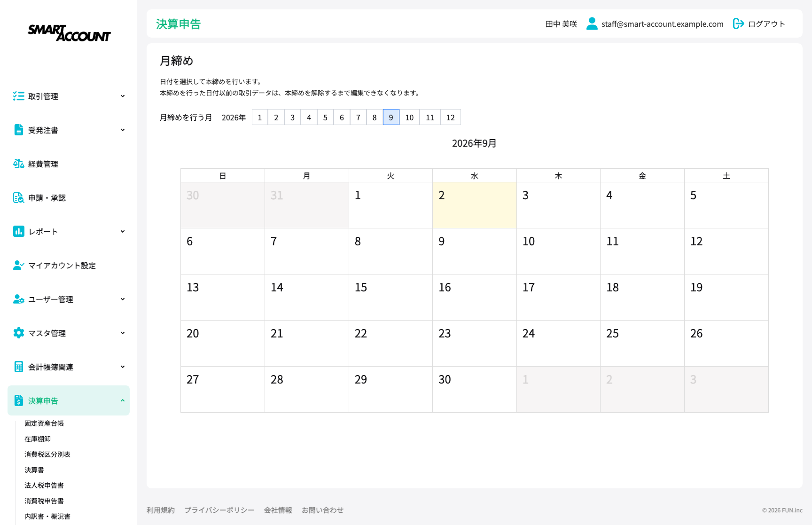Image resolution: width=812 pixels, height=525 pixels.
Task: Open お問い合わせ footer link
Action: click(323, 510)
